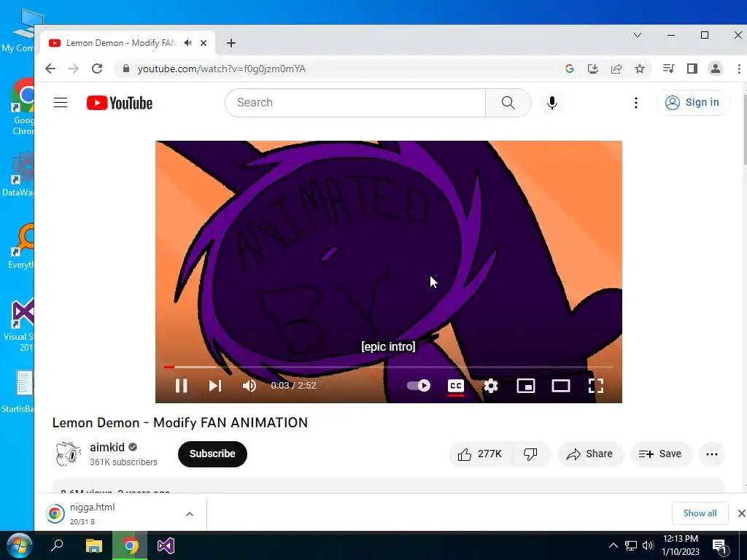Toggle the autoplay switch

tap(419, 385)
